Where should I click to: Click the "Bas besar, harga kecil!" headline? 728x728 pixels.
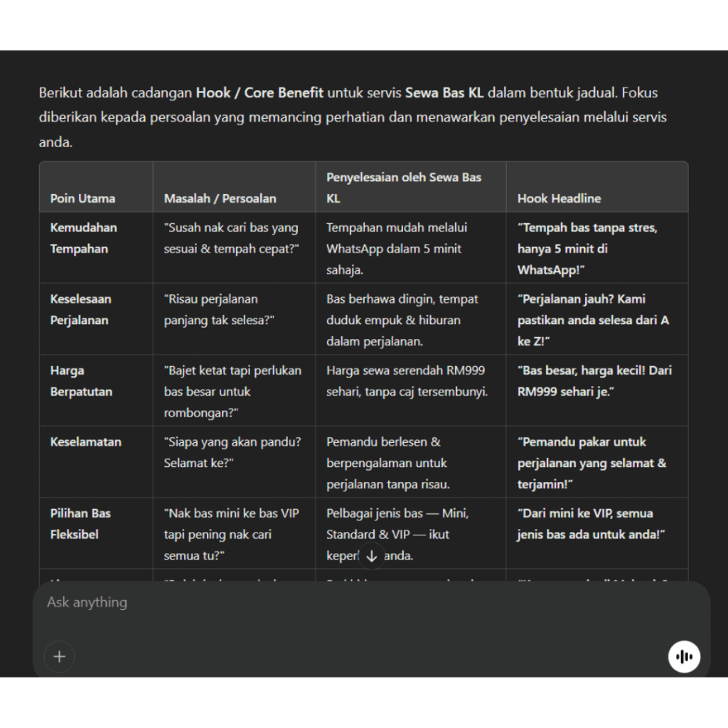point(594,381)
